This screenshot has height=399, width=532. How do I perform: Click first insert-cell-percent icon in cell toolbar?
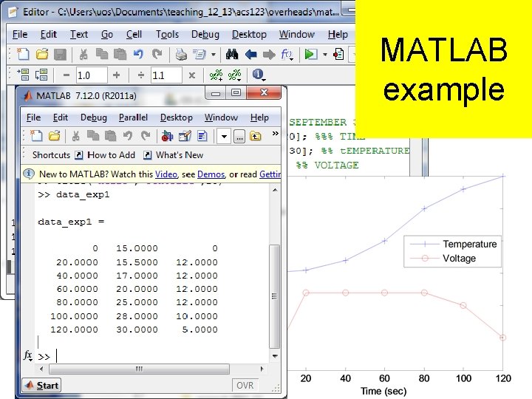216,75
